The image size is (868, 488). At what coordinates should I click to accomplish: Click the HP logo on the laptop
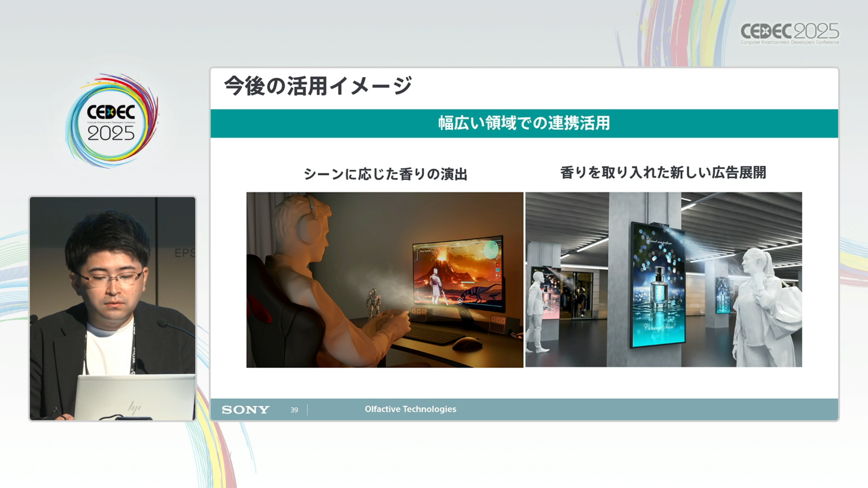click(134, 408)
